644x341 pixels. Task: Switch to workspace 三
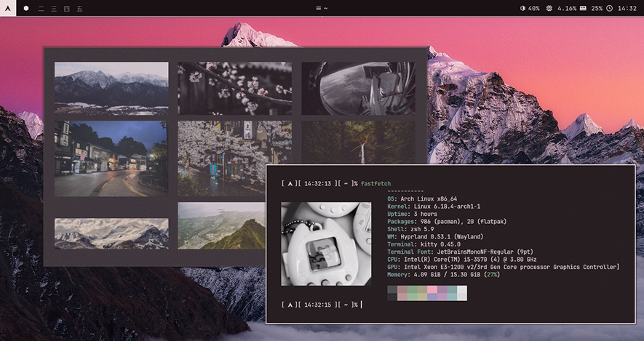click(54, 8)
